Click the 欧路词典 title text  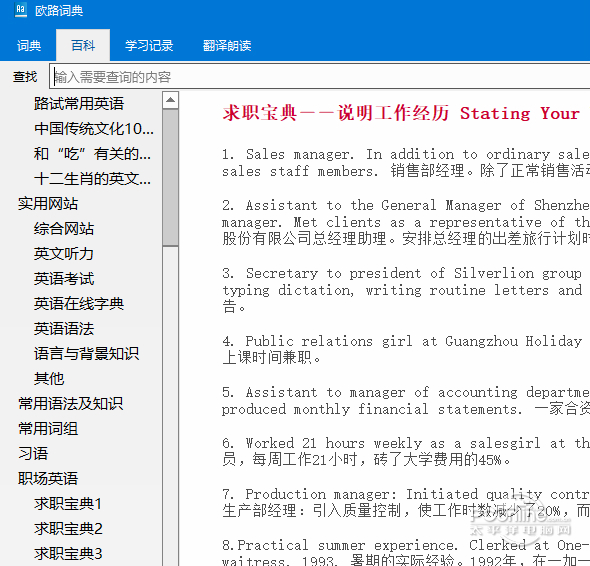[59, 11]
